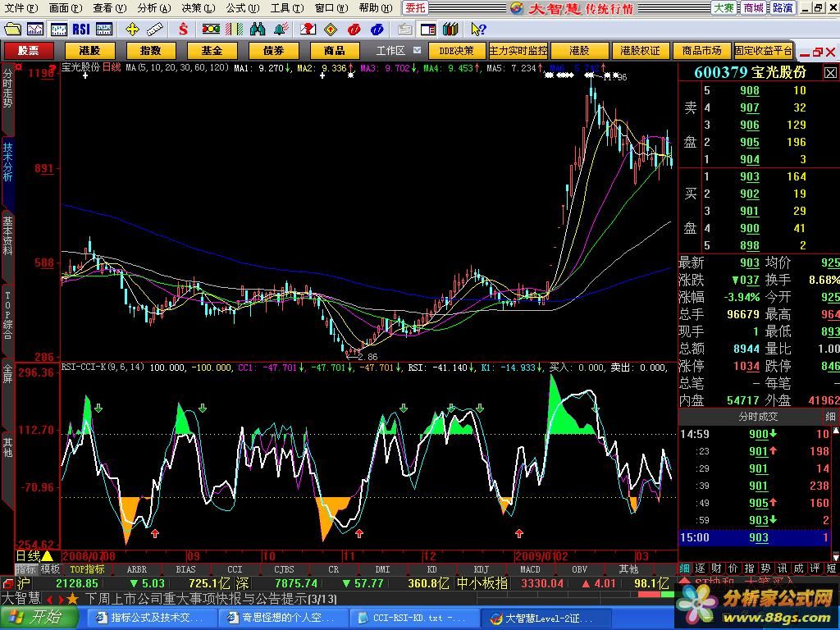Click the 商城 button
840x630 pixels.
coord(753,7)
